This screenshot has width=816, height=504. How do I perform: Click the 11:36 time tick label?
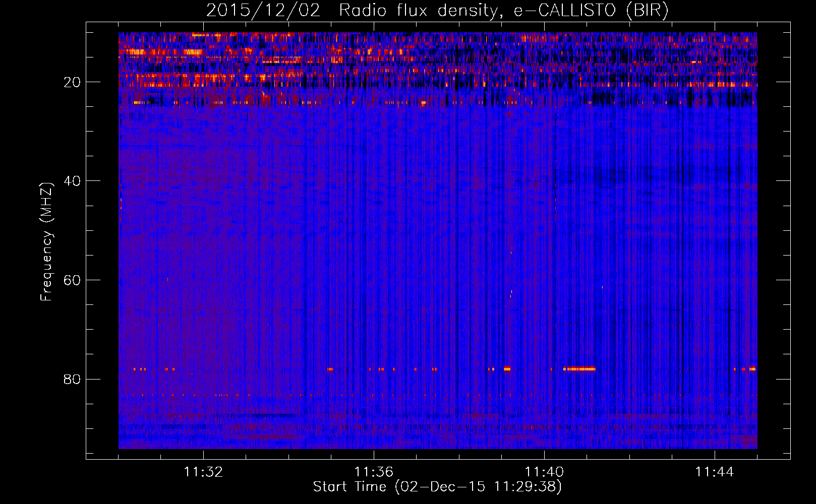374,472
